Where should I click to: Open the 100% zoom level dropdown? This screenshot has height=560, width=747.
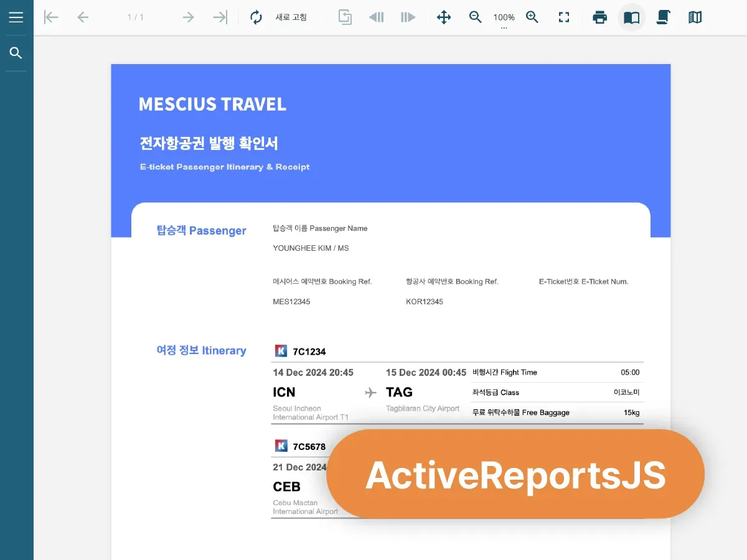504,18
